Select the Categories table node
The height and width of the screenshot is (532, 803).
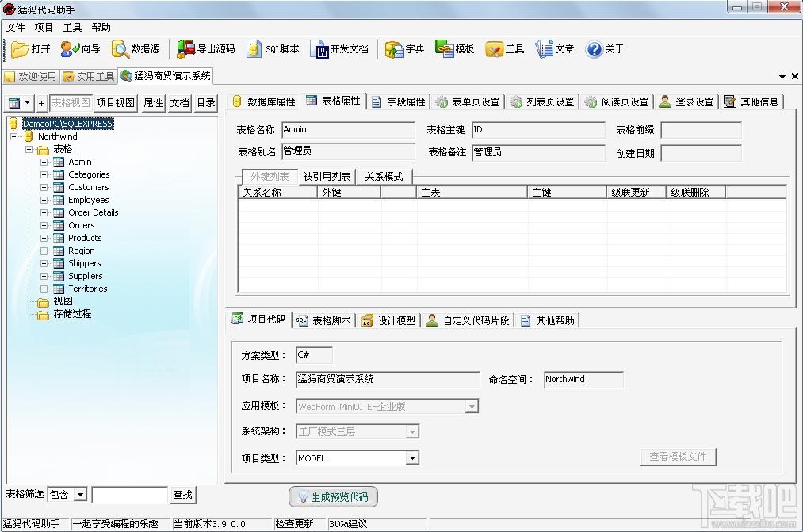pos(89,174)
